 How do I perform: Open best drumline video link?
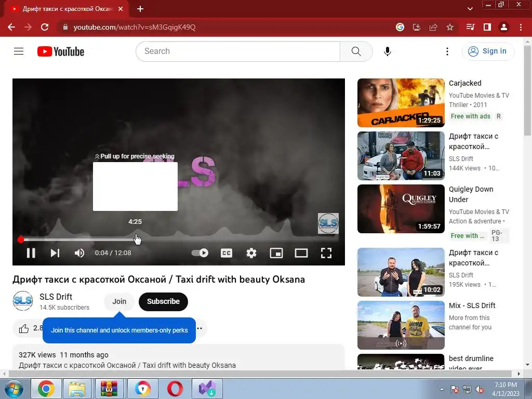[x=471, y=362]
